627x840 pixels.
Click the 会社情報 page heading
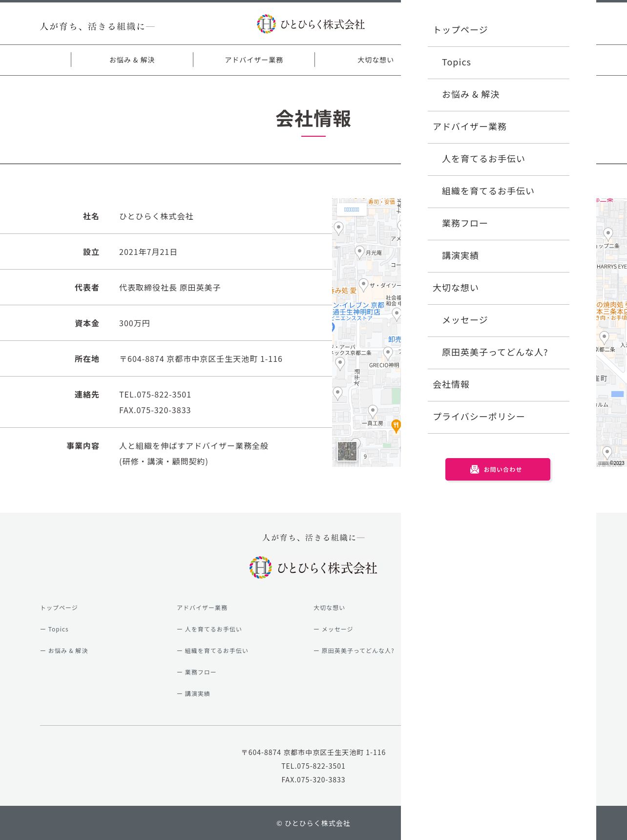[313, 119]
